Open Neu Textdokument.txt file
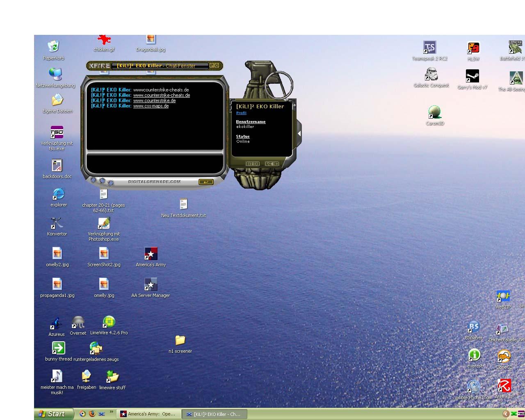525x420 pixels. (183, 208)
